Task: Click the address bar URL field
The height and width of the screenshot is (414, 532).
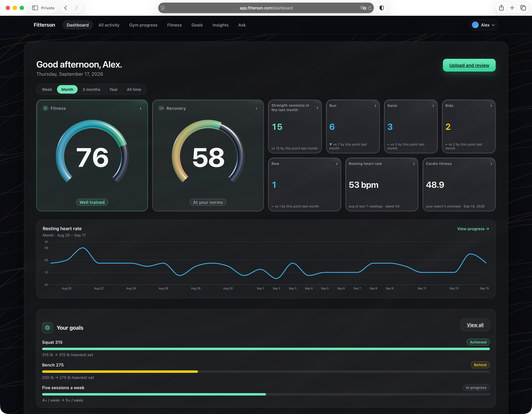Action: point(266,8)
